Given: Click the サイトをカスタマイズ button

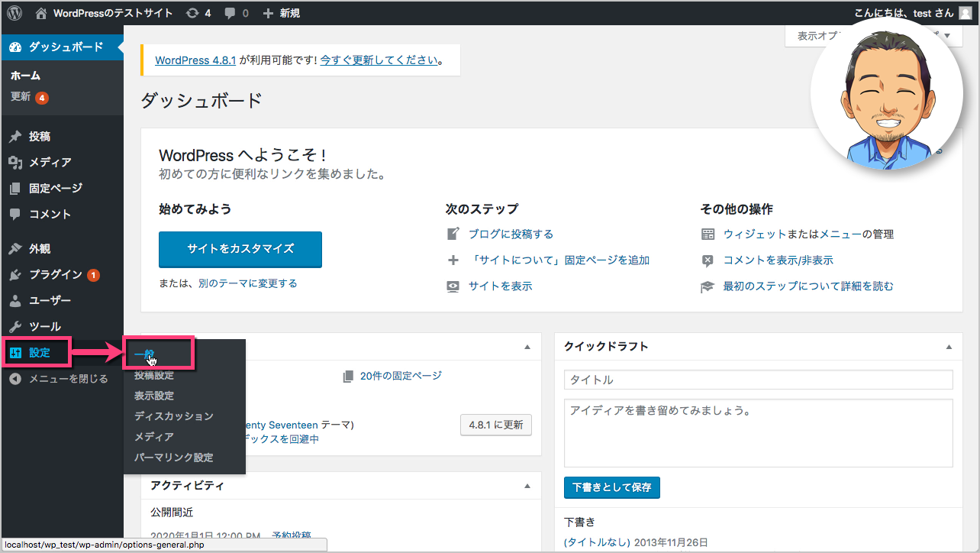Looking at the screenshot, I should tap(240, 249).
